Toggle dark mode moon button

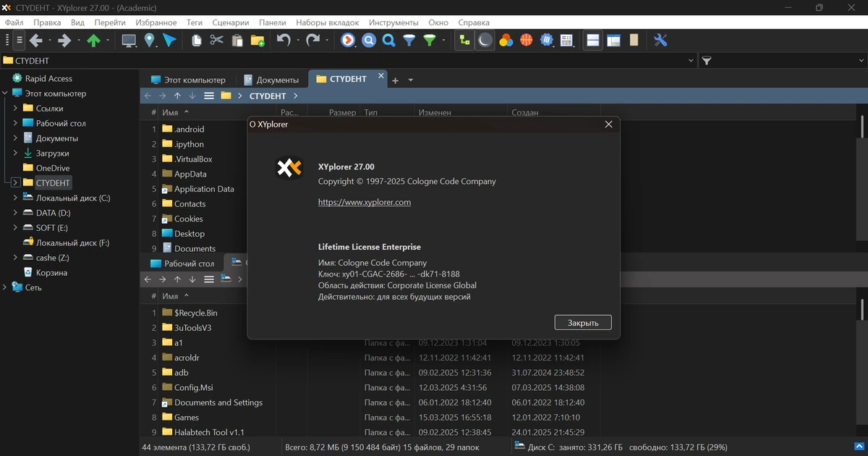click(485, 41)
